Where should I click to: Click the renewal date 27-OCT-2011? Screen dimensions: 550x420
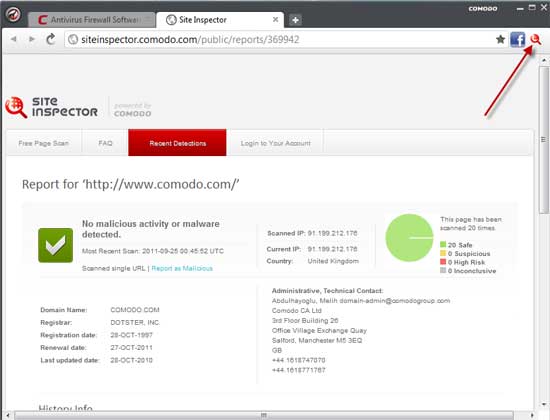[x=132, y=348]
